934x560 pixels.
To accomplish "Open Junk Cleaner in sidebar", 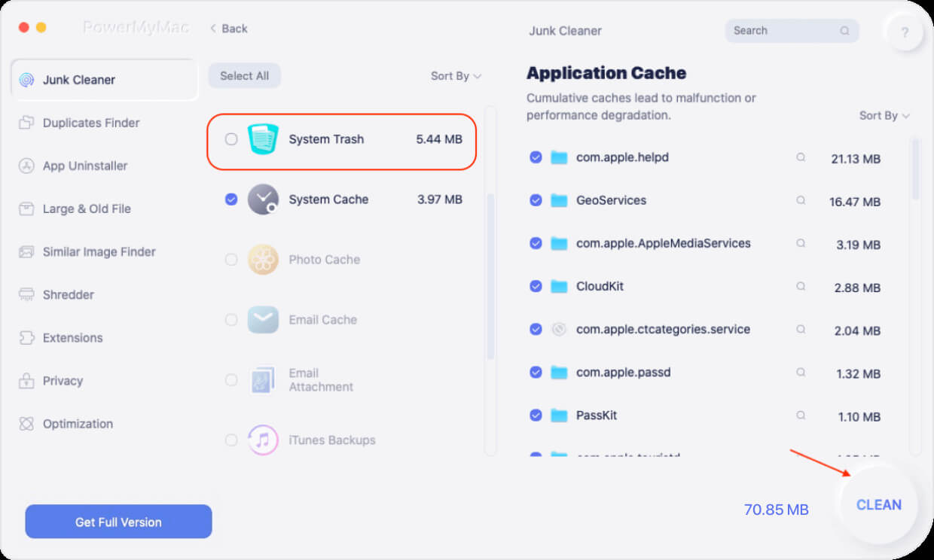I will 104,80.
